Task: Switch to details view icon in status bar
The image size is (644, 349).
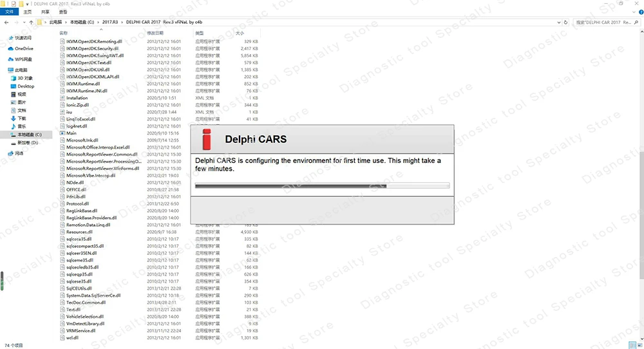Action: 632,345
